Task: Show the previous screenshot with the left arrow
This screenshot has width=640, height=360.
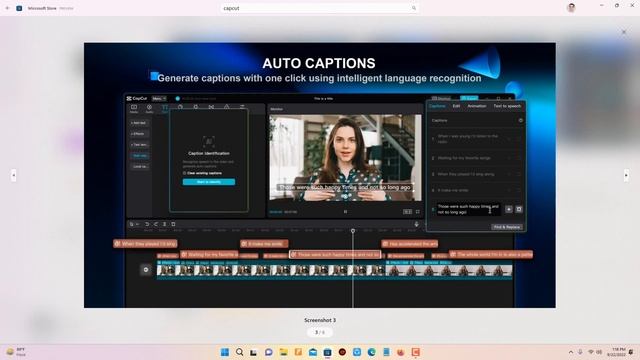Action: click(13, 176)
